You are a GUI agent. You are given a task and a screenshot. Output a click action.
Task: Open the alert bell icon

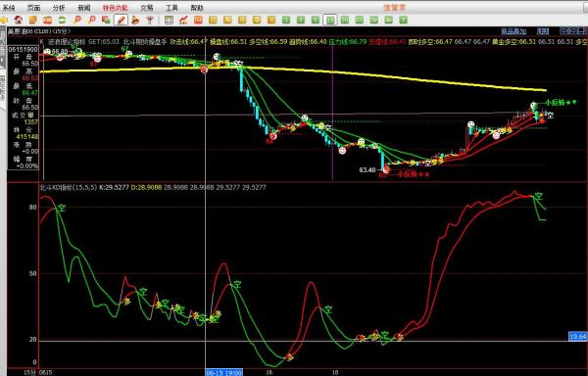coord(135,20)
